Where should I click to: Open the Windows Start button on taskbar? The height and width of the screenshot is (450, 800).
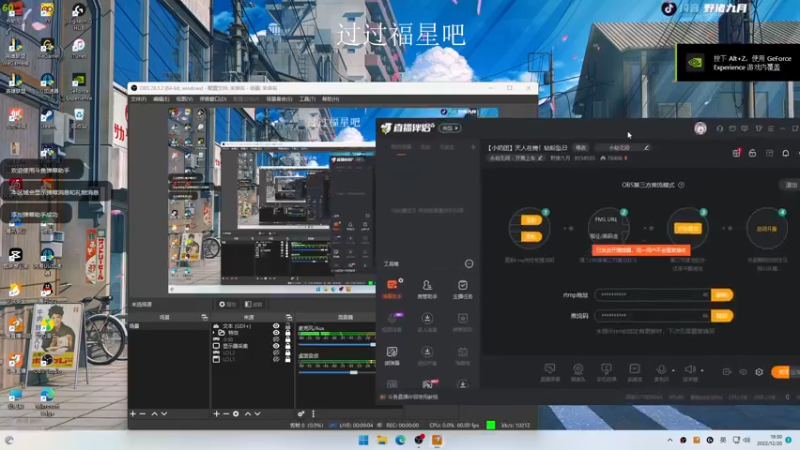coord(363,440)
